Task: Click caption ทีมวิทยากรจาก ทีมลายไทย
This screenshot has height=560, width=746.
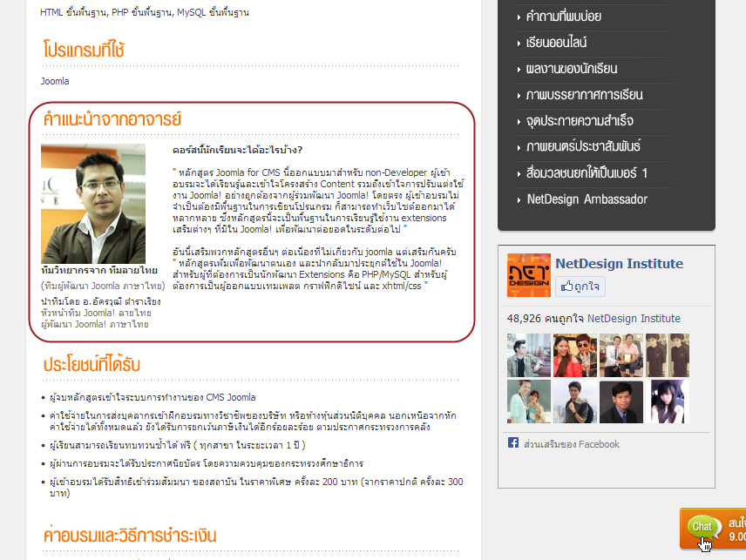Action: click(x=99, y=271)
